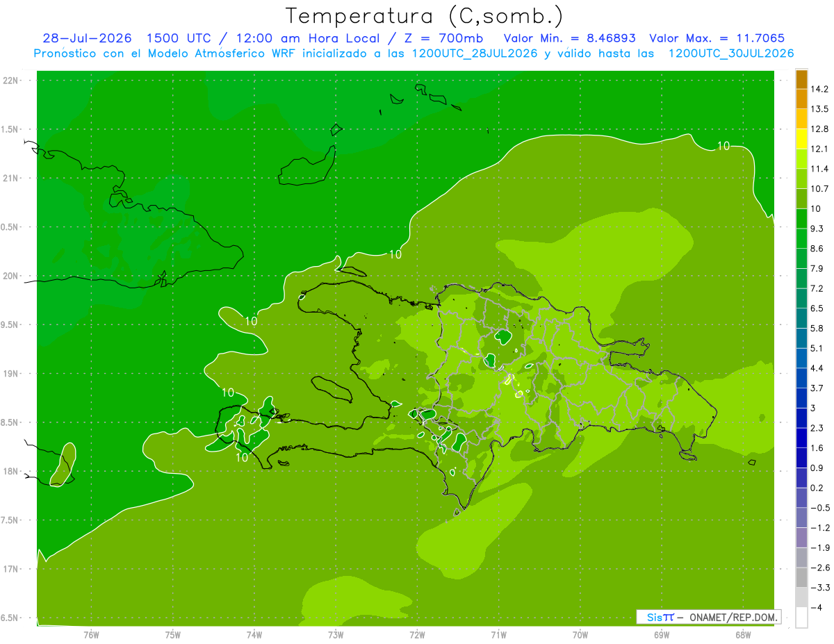Click the "73W" longitude axis label
Viewport: 834px width, 644px height.
tap(336, 634)
